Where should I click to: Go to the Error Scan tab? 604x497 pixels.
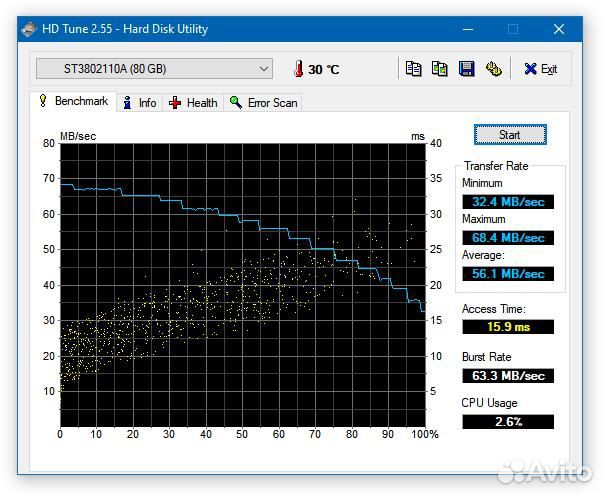coord(263,103)
